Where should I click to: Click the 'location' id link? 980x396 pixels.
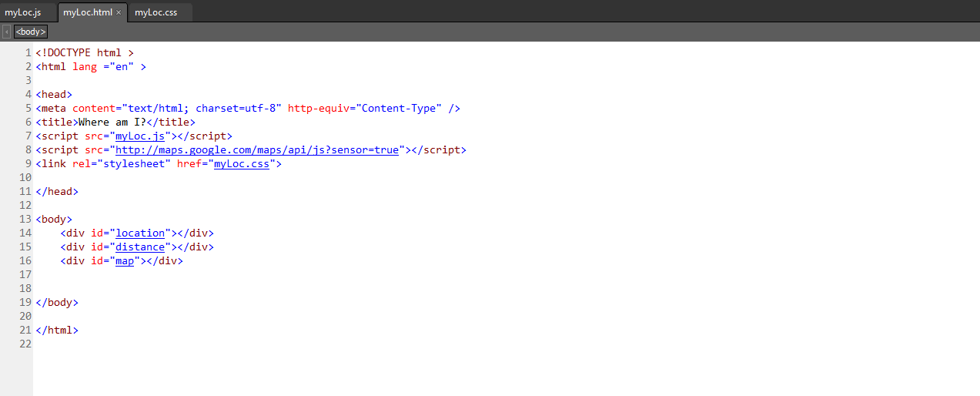coord(140,233)
